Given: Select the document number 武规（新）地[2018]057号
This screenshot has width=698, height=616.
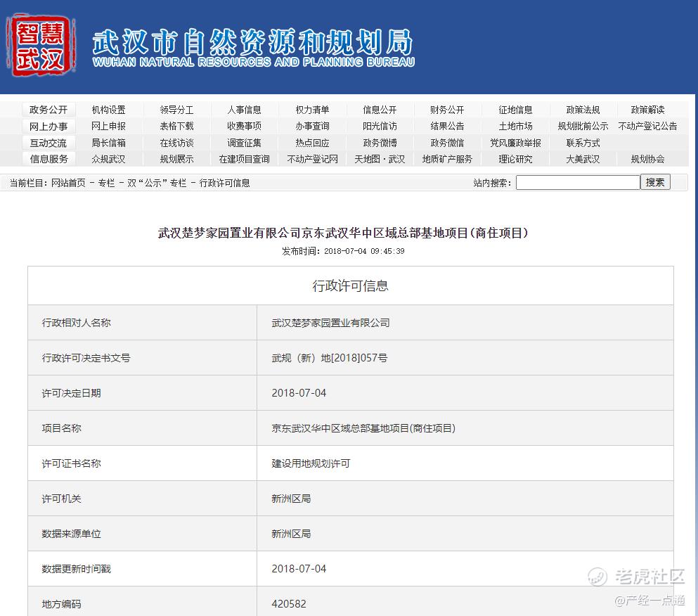Looking at the screenshot, I should pos(330,358).
